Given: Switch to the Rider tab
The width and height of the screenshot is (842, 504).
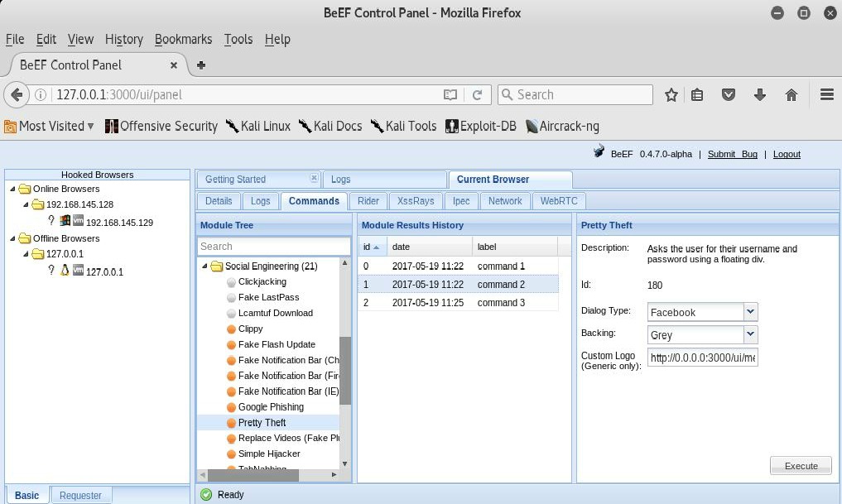Looking at the screenshot, I should point(368,201).
